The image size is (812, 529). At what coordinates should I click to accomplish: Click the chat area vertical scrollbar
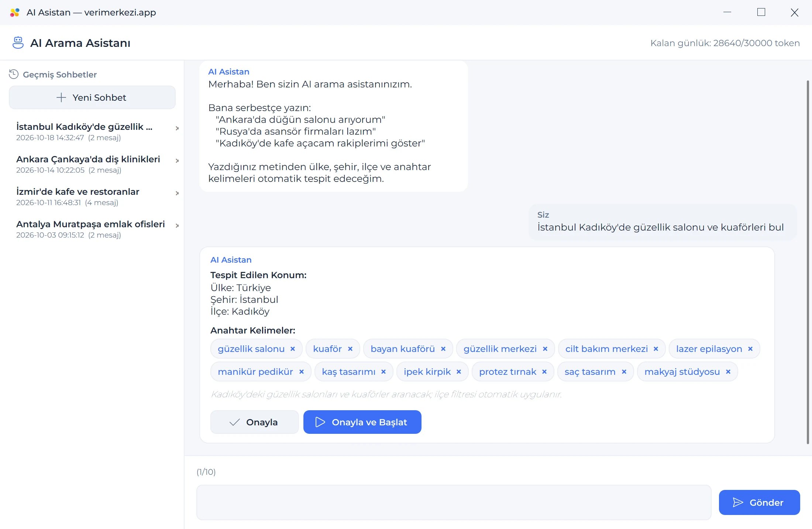808,262
